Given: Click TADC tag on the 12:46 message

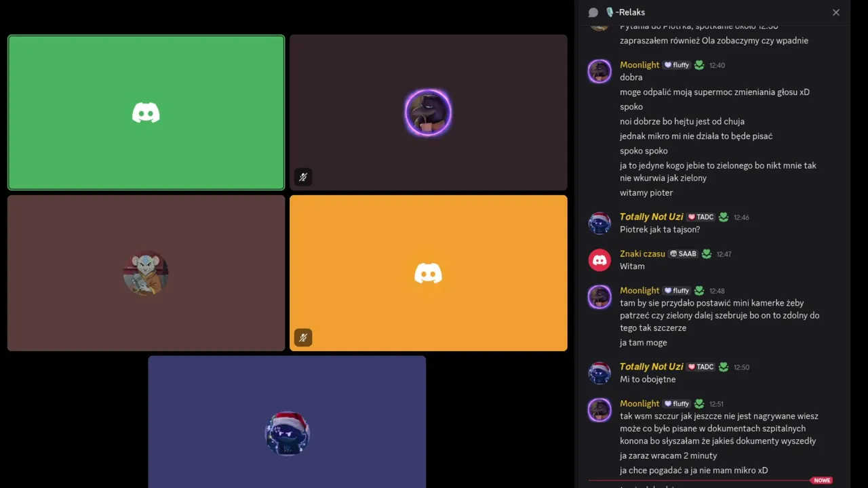Looking at the screenshot, I should click(x=701, y=217).
